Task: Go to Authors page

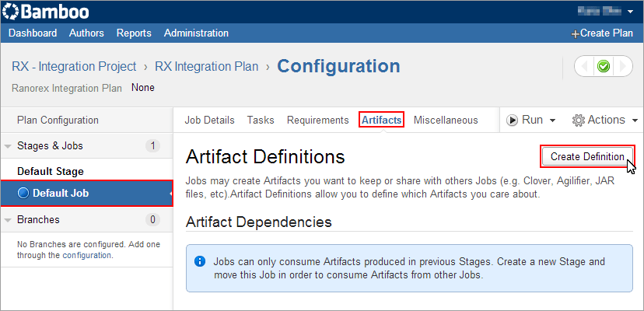Action: (x=86, y=33)
